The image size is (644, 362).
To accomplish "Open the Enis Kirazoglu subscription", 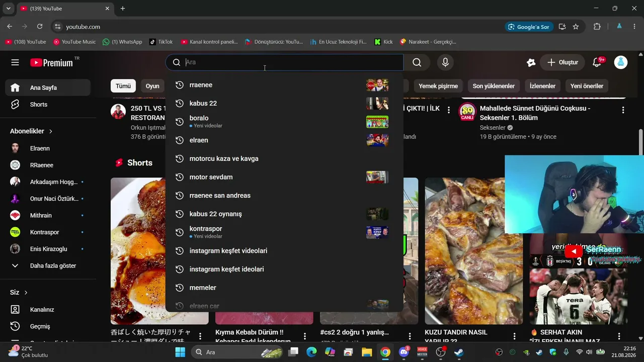I will pyautogui.click(x=48, y=249).
